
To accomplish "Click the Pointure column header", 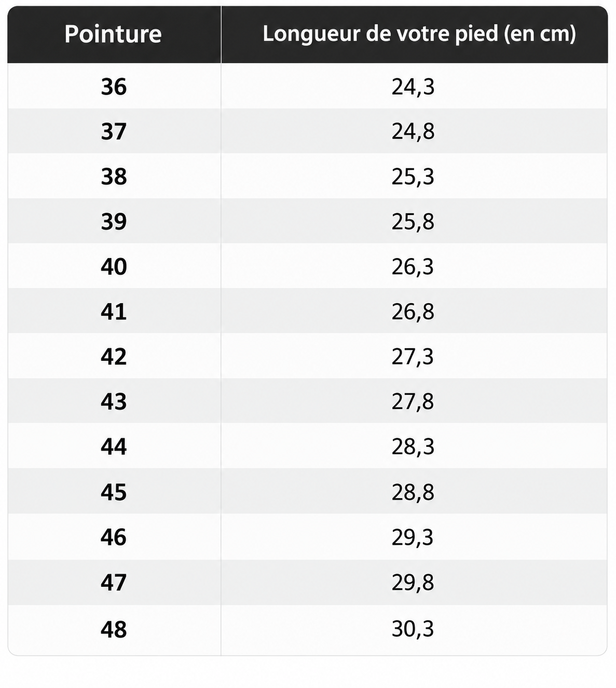I will click(113, 34).
